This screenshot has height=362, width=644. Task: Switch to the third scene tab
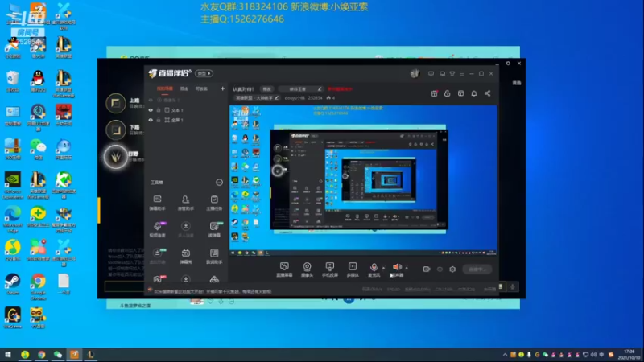(x=201, y=88)
